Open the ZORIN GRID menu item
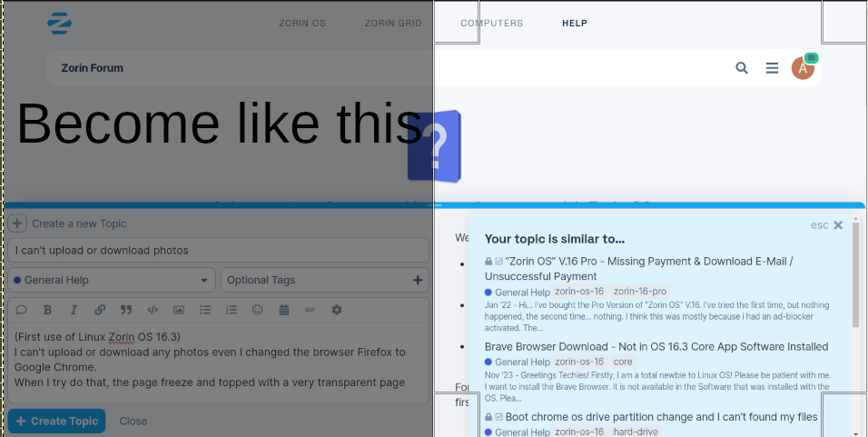This screenshot has height=437, width=868. [393, 24]
